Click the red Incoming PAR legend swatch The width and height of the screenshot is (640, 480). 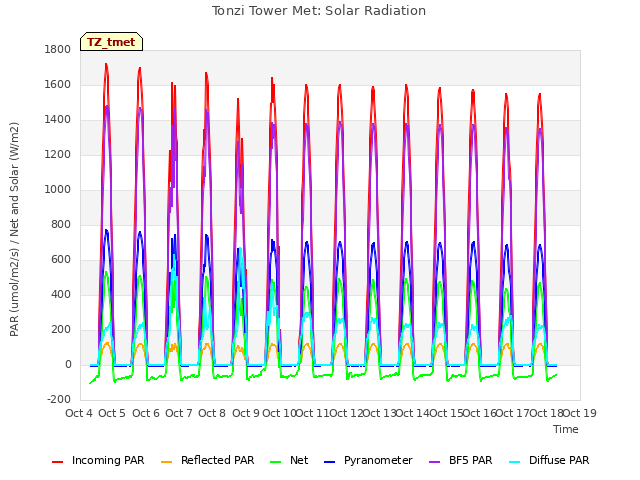pyautogui.click(x=58, y=462)
